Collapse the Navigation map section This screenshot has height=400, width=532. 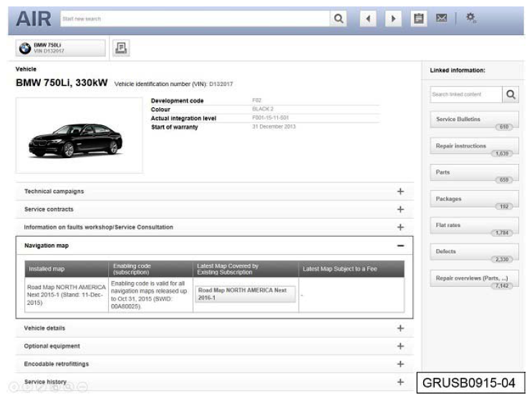coord(214,245)
